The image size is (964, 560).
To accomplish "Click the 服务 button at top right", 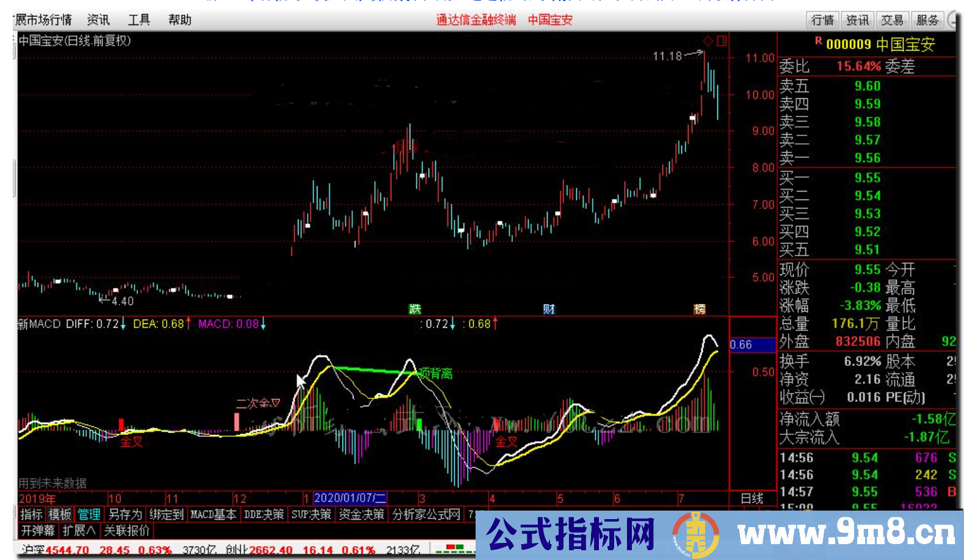I will (x=927, y=20).
